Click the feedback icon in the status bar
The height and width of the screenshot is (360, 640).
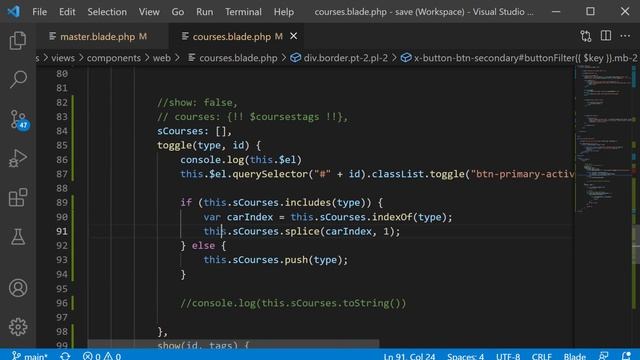(x=604, y=356)
